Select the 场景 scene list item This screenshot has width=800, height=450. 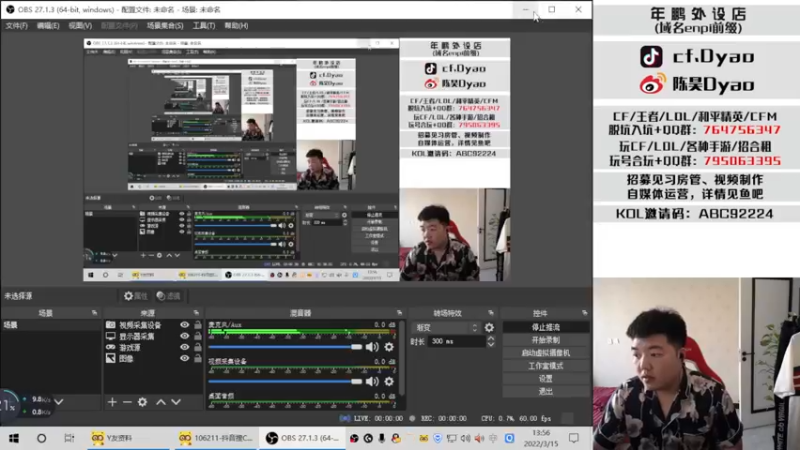click(51, 325)
